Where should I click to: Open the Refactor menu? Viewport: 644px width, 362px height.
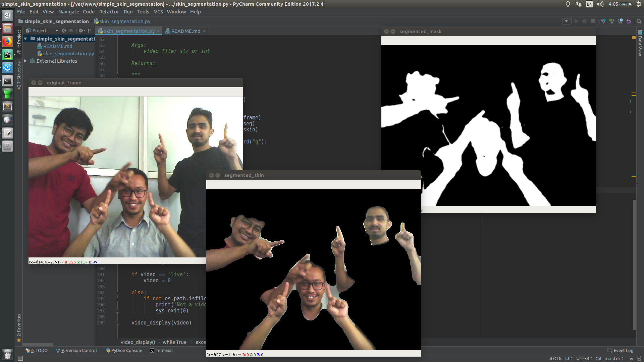click(x=109, y=12)
